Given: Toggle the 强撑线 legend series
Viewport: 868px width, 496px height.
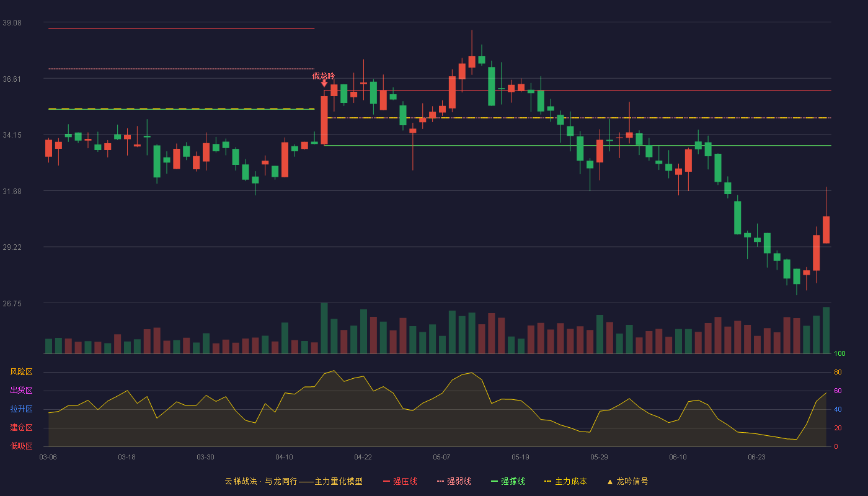Looking at the screenshot, I should [x=508, y=481].
